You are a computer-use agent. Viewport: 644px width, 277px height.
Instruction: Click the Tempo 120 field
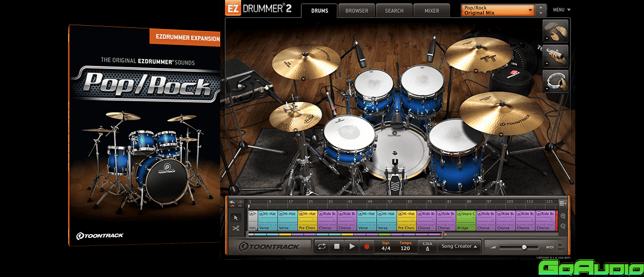[405, 246]
